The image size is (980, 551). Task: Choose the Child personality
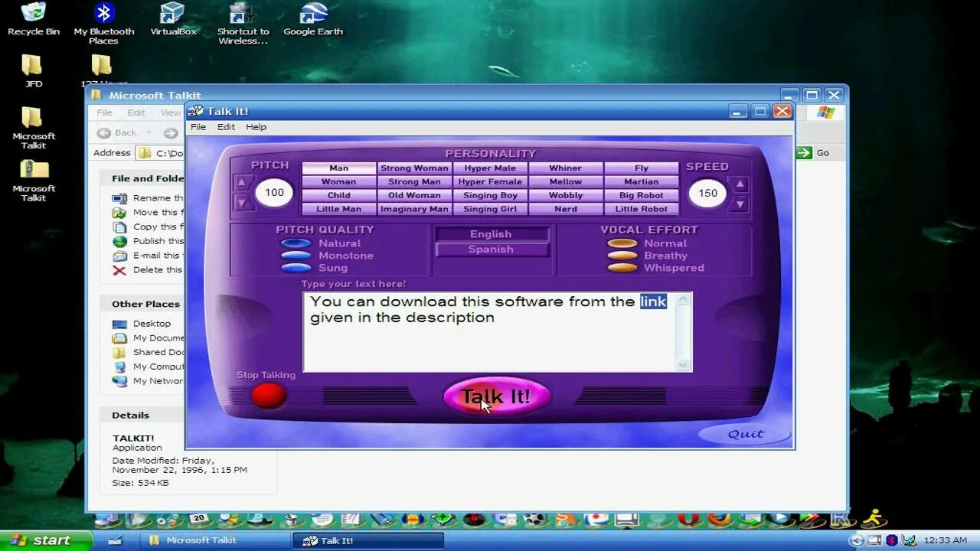[339, 195]
